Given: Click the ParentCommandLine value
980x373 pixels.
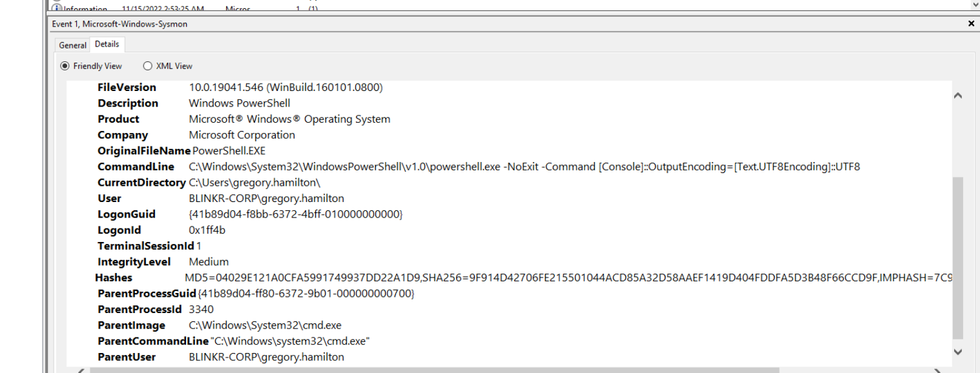Looking at the screenshot, I should 289,341.
